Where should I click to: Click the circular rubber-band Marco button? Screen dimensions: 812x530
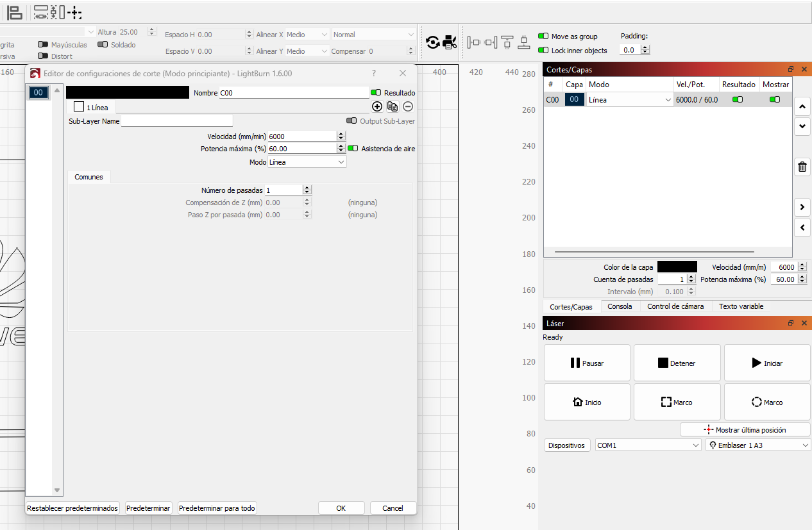767,402
